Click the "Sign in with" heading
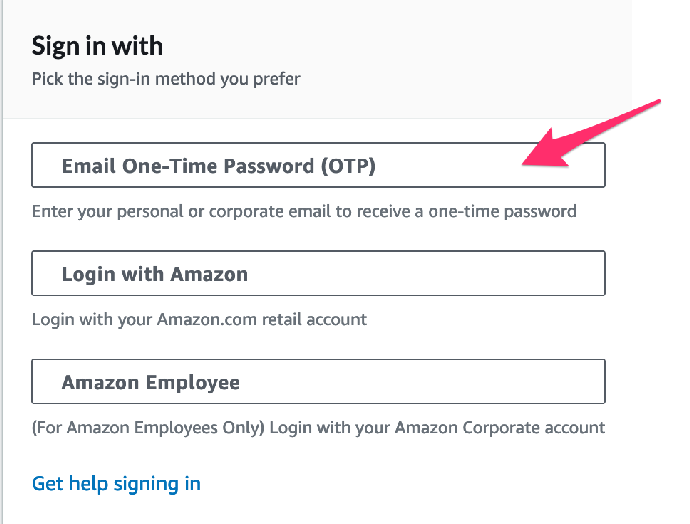This screenshot has width=690, height=524. [97, 45]
